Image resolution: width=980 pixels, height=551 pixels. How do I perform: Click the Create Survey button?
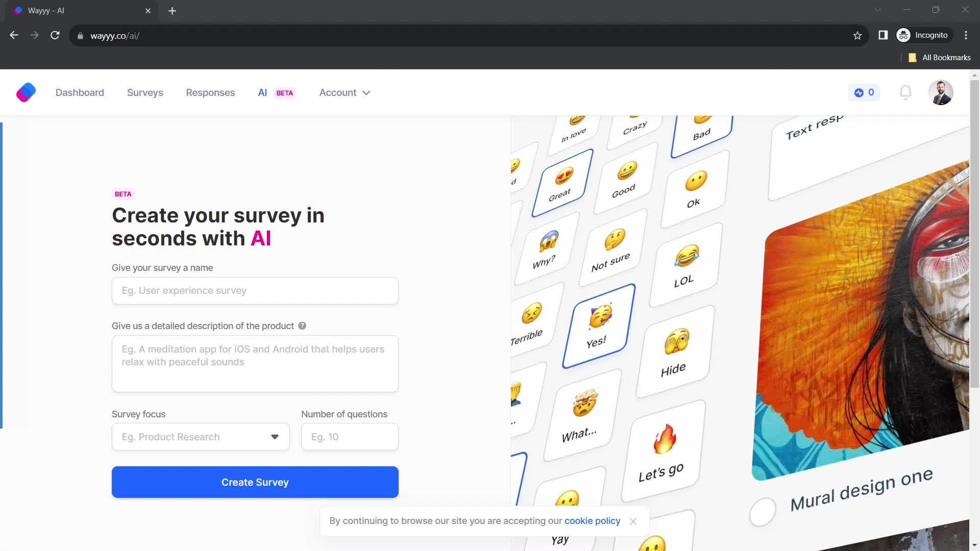[255, 482]
